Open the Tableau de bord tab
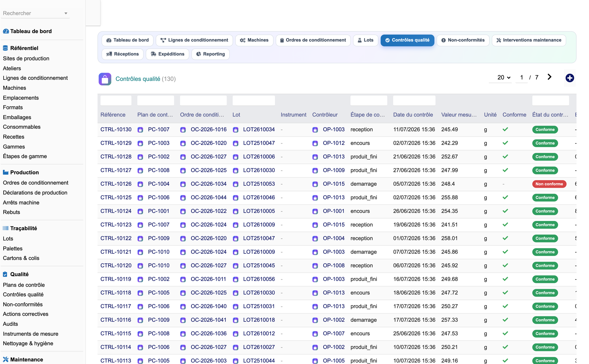 click(x=127, y=40)
